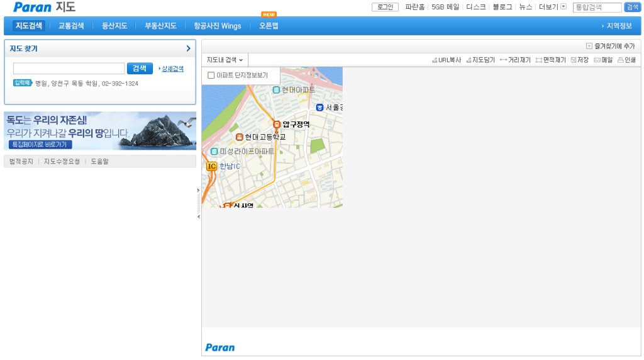The width and height of the screenshot is (644, 360).
Task: Open the 뉴스 link
Action: coord(525,7)
